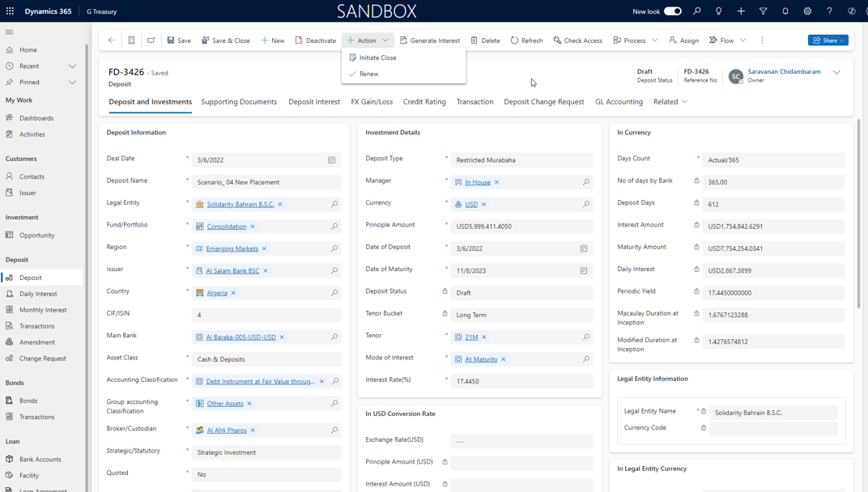Screen dimensions: 868x492
Task: Open the Process dropdown chevron
Action: pos(654,40)
